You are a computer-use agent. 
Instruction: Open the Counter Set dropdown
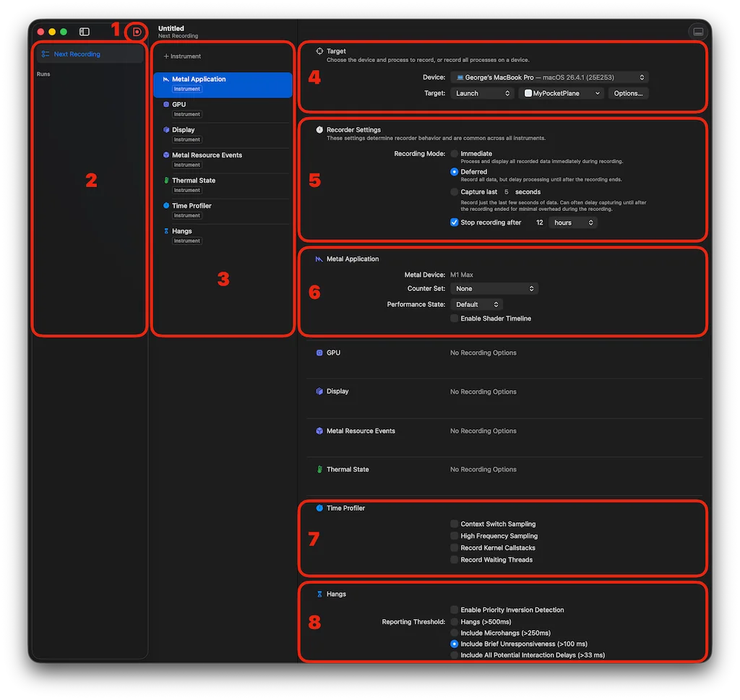[494, 289]
